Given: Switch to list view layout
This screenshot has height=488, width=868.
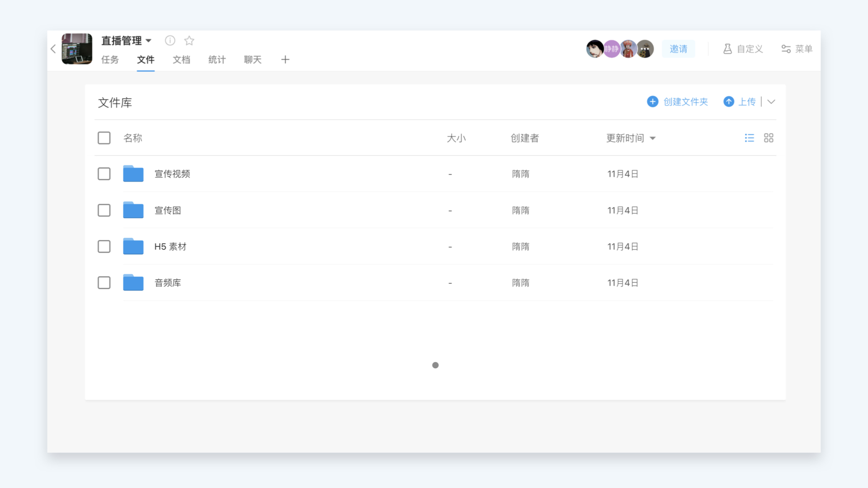Looking at the screenshot, I should [x=749, y=138].
